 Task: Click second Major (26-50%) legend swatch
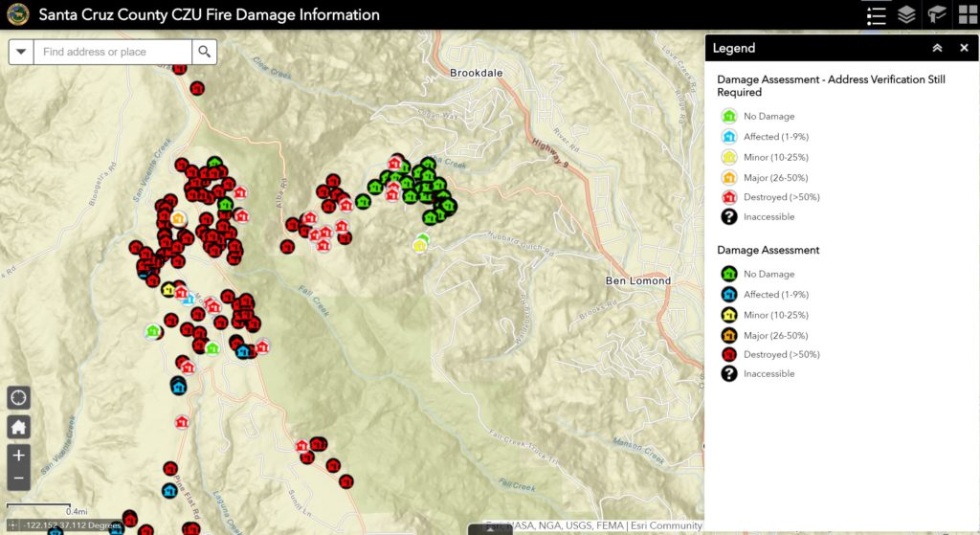[728, 336]
